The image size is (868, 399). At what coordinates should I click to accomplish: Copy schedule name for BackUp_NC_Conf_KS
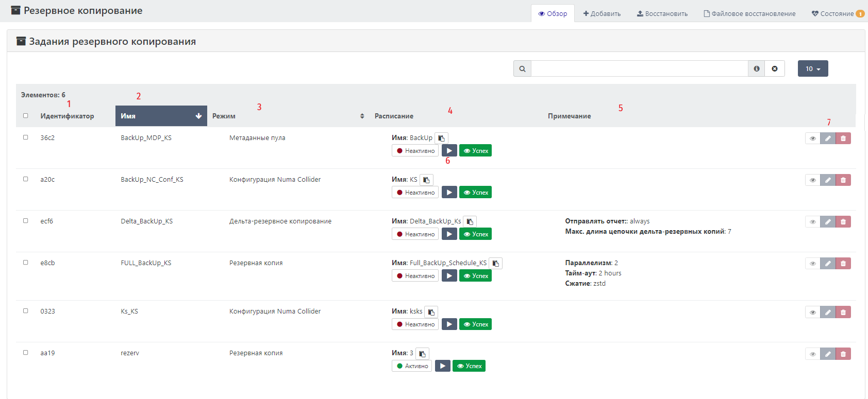pos(426,180)
